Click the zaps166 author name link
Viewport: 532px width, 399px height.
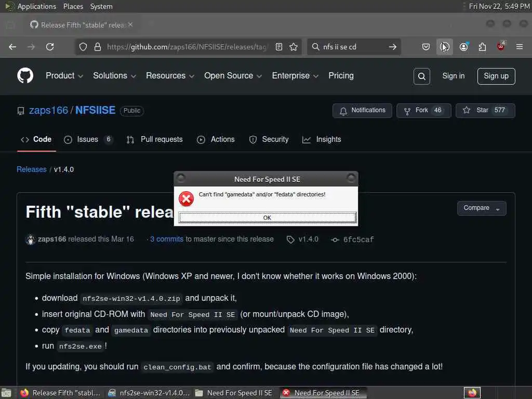52,239
